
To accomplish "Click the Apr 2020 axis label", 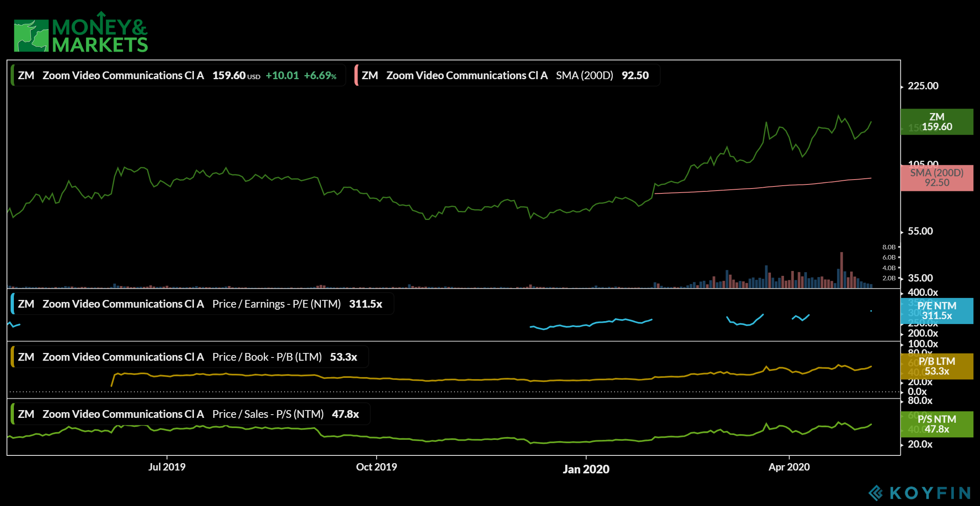I will 789,467.
